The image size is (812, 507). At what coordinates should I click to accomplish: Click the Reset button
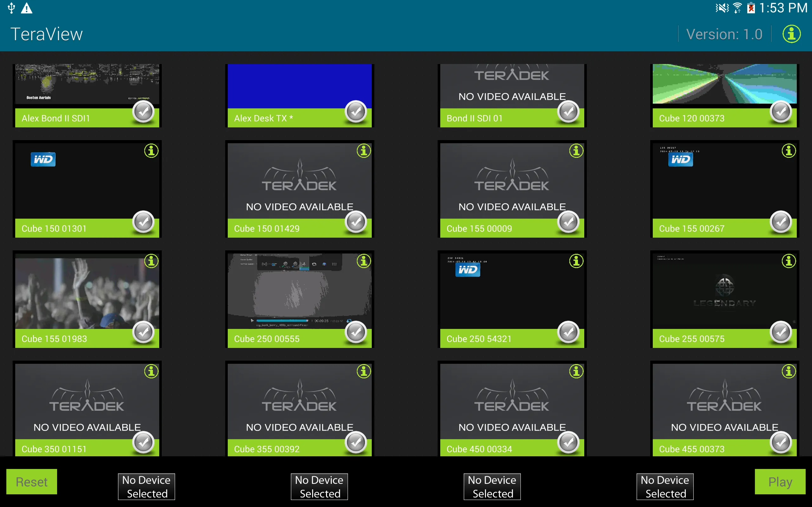pyautogui.click(x=31, y=482)
